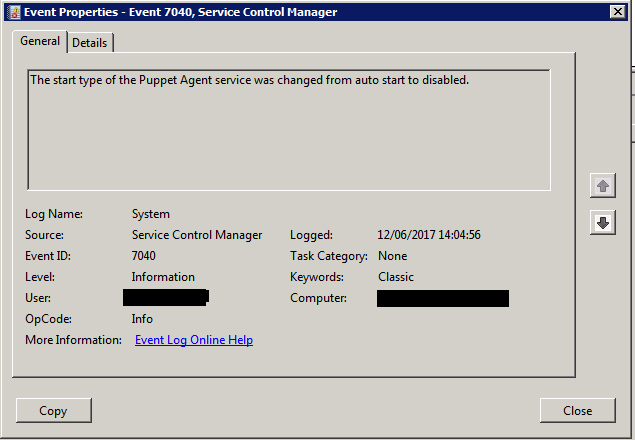Click the Keywords value "Classic"

(x=396, y=277)
